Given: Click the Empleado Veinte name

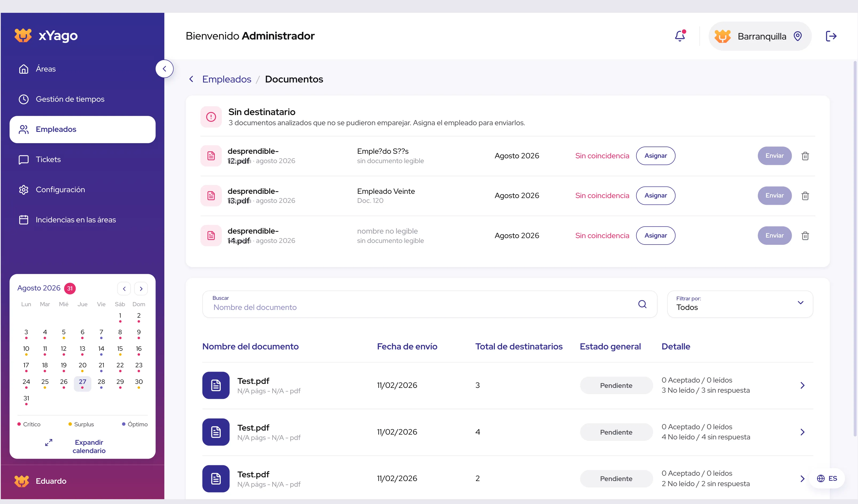Looking at the screenshot, I should (x=386, y=191).
